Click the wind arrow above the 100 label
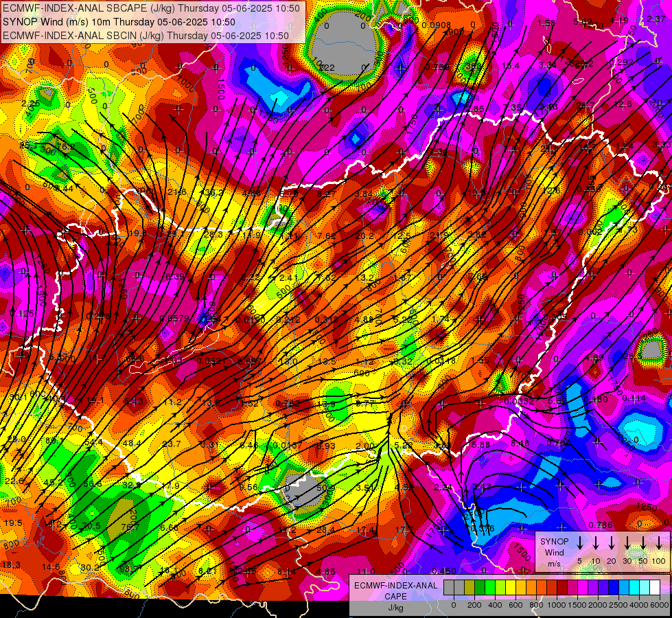Image resolution: width=672 pixels, height=618 pixels. [x=659, y=543]
